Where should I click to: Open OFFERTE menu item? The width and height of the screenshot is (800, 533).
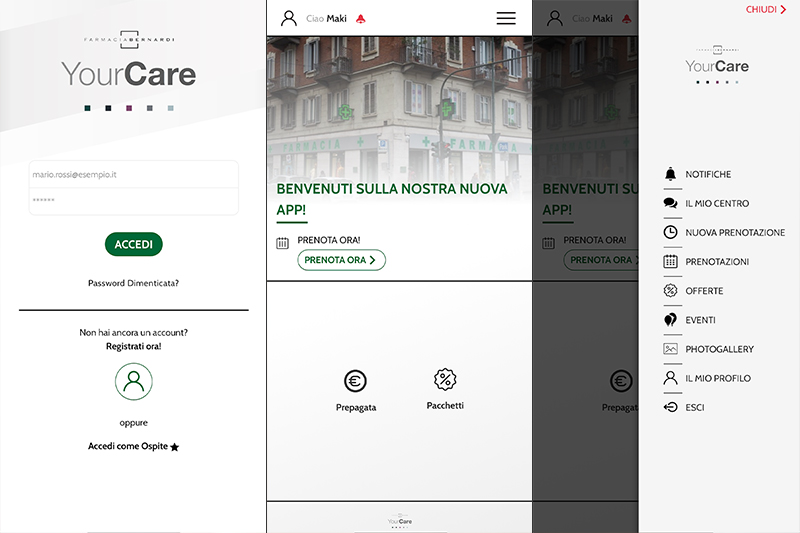(704, 291)
